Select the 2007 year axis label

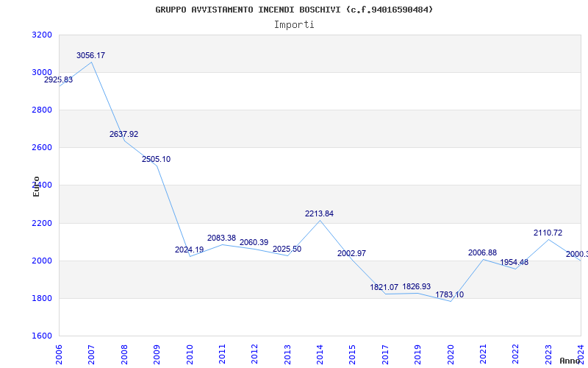coord(91,355)
